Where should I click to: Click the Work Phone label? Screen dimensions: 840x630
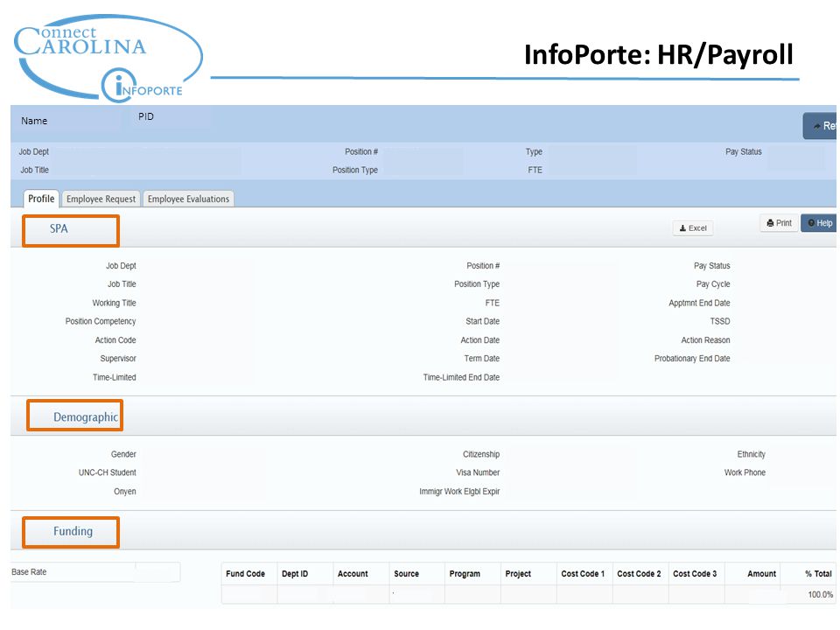(x=745, y=472)
